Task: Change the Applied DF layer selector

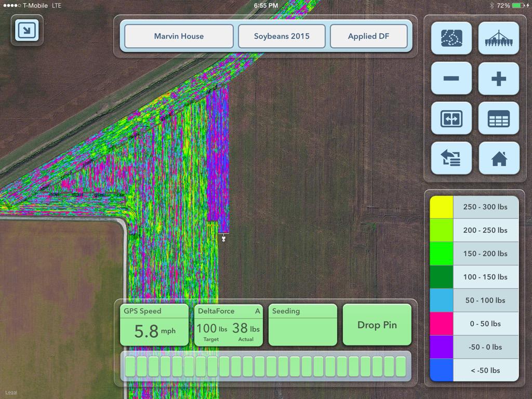Action: point(368,36)
